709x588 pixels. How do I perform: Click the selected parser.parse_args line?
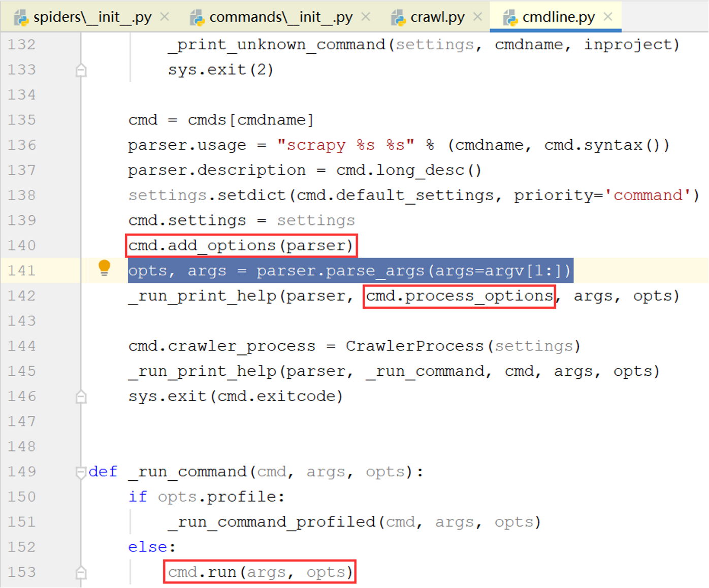(350, 271)
